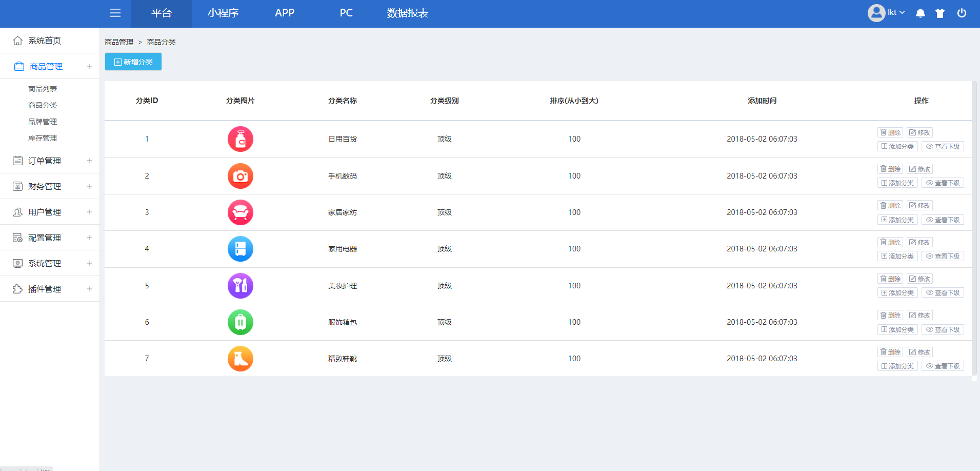Open 品牌管理 in the sidebar

click(x=43, y=122)
